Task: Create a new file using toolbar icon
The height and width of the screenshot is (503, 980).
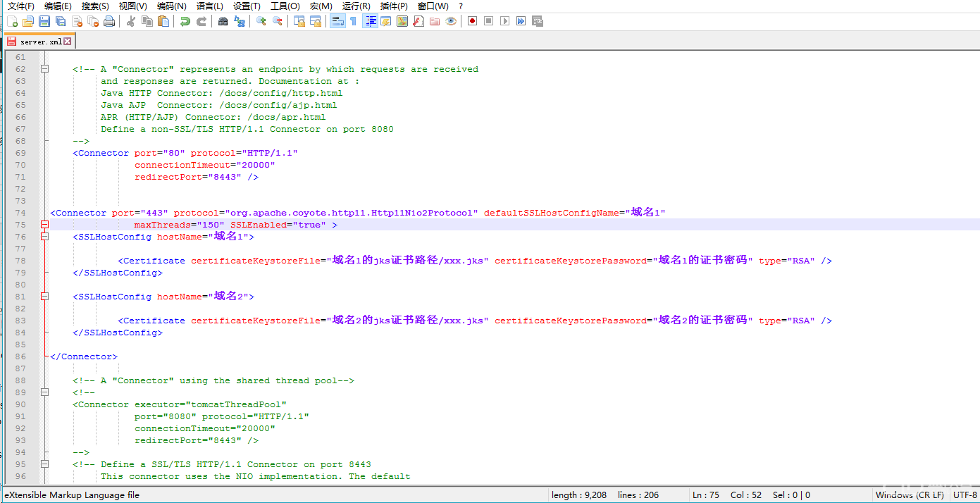Action: pyautogui.click(x=12, y=21)
